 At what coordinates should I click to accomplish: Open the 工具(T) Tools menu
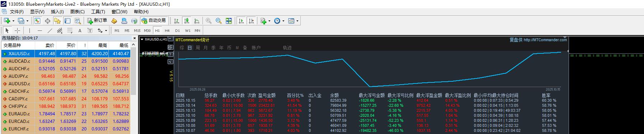point(98,12)
